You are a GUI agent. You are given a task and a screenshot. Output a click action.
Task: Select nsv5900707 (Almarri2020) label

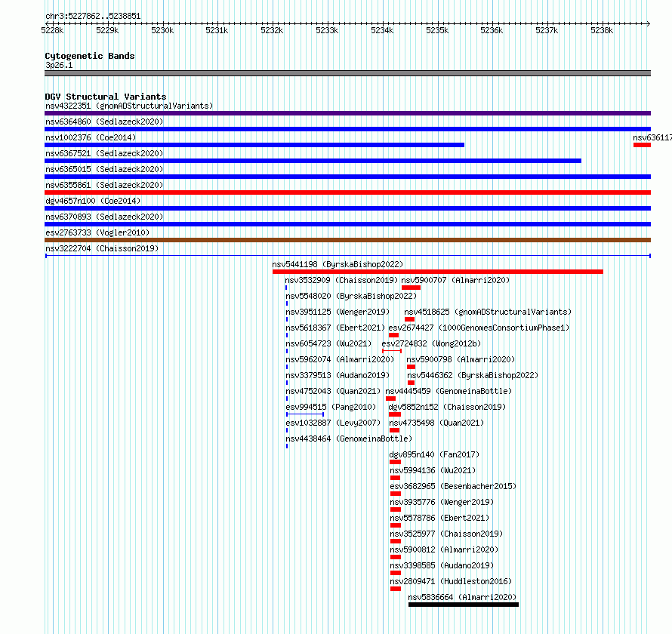coord(455,280)
